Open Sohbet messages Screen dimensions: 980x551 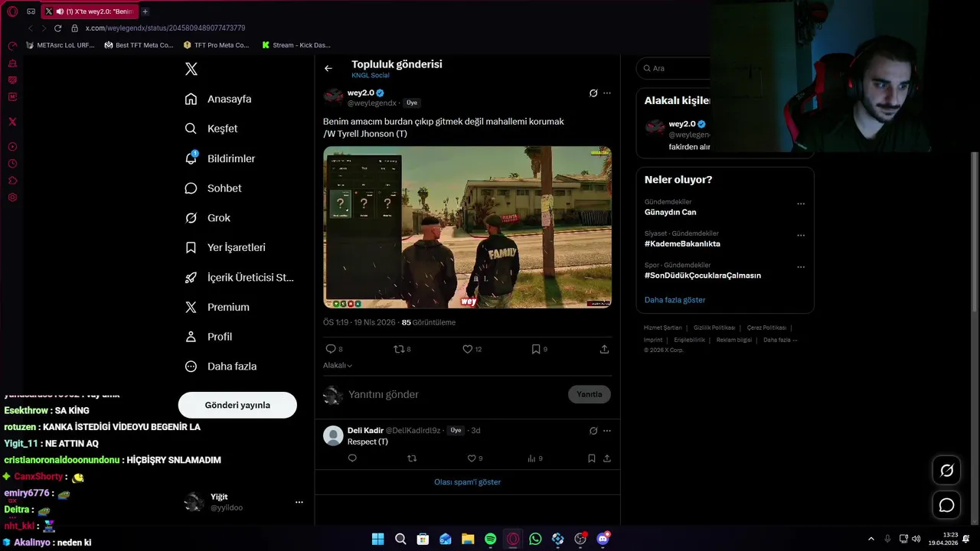(x=213, y=188)
